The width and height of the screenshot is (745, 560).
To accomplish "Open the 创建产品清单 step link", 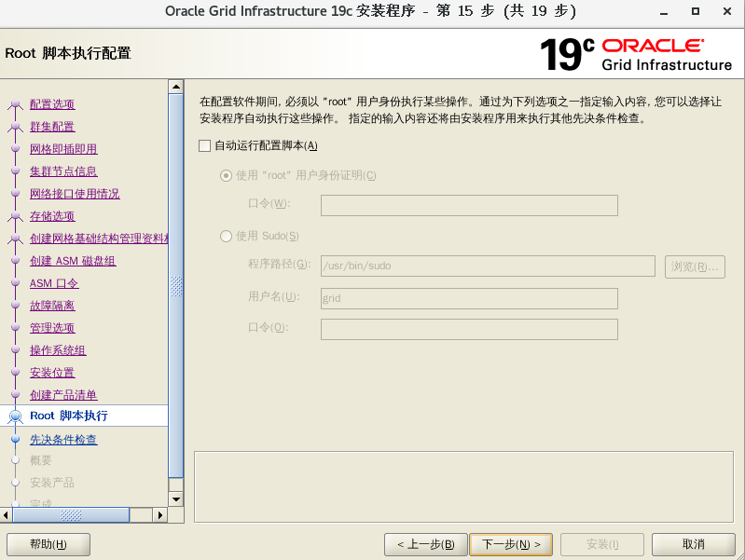I will coord(63,395).
